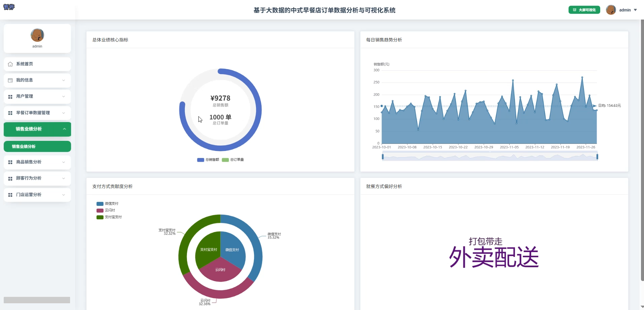Collapse 销售业绩分析 menu chevron

64,129
